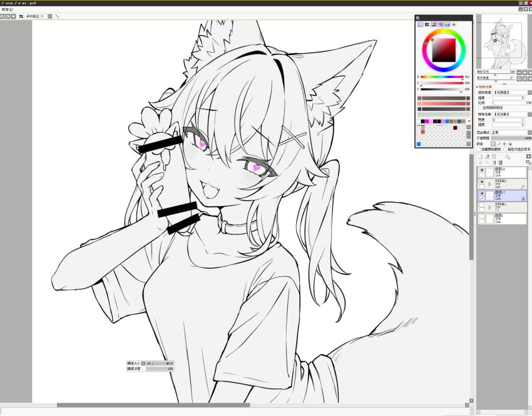Screen dimensions: 532x416
Task: Toggle the HSV sliders panel icon
Action: [x=434, y=24]
